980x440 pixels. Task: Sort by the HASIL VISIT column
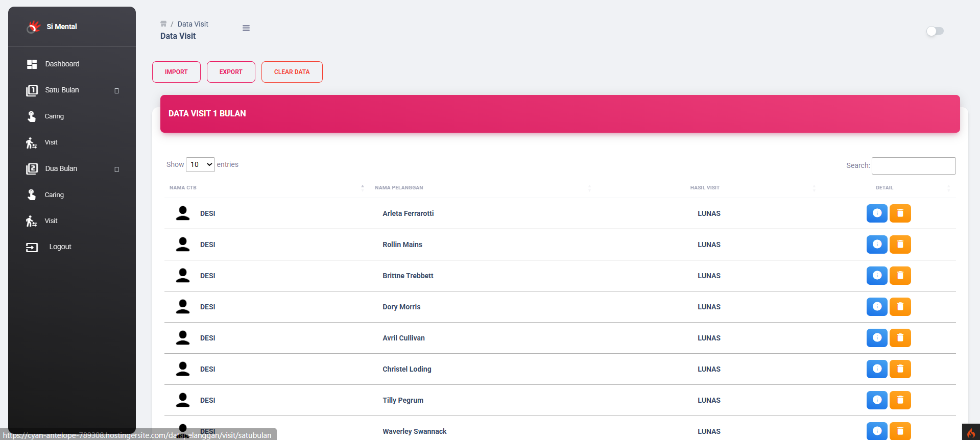(x=705, y=188)
